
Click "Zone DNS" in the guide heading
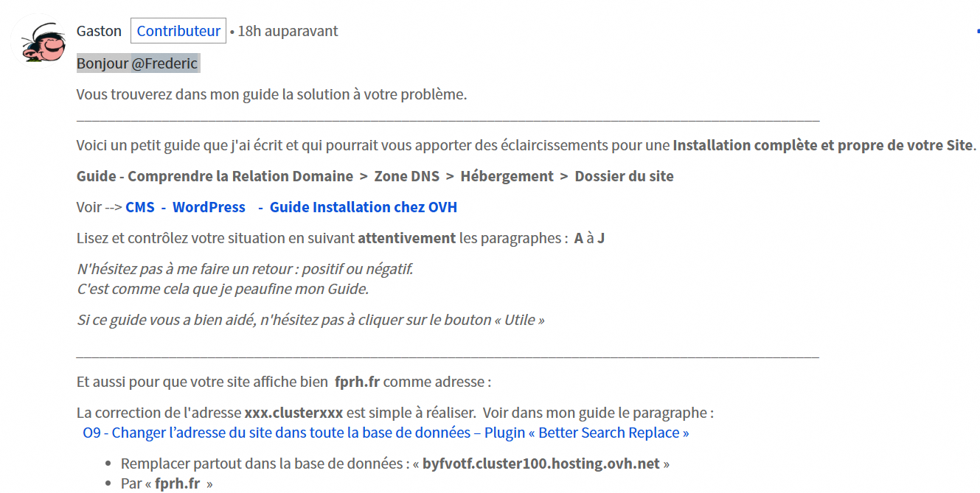coord(406,176)
